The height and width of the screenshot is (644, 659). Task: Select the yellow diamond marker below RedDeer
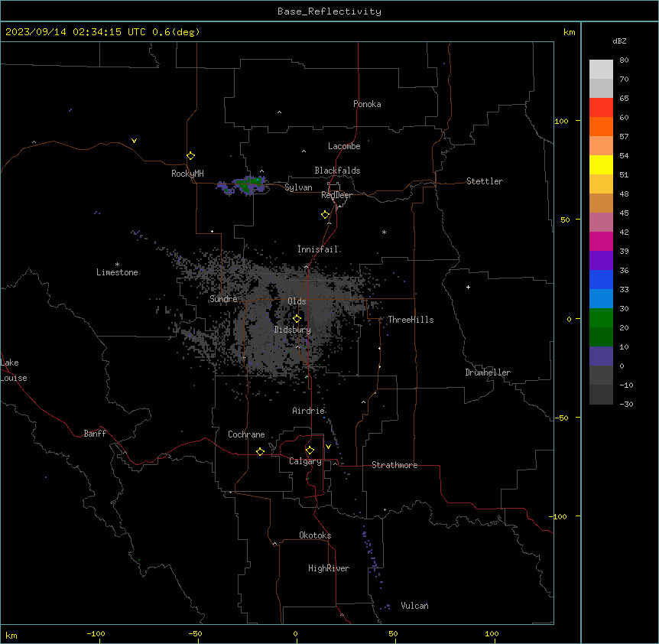(x=325, y=215)
